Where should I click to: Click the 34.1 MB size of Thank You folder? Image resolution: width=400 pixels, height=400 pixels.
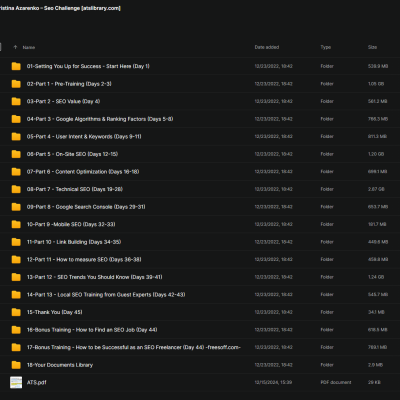pos(376,312)
